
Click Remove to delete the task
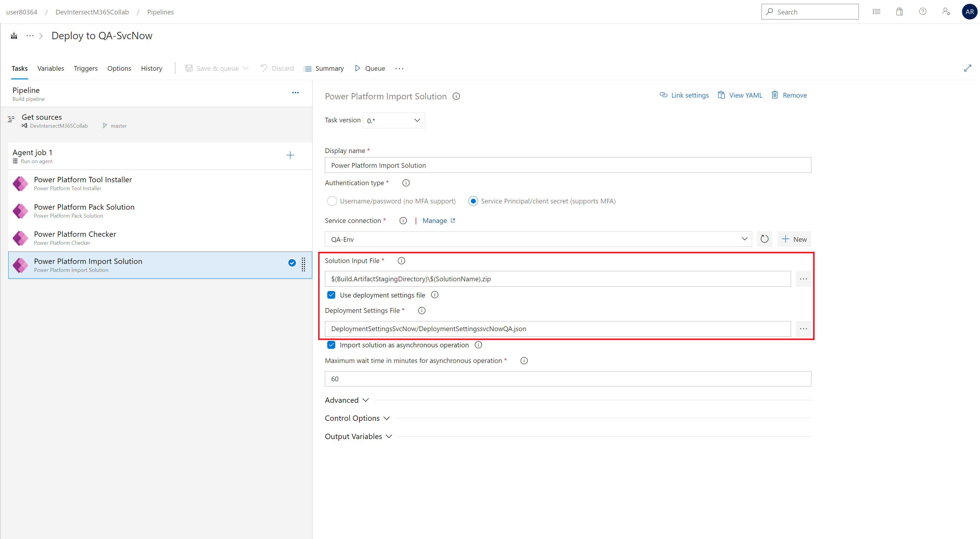tap(789, 95)
